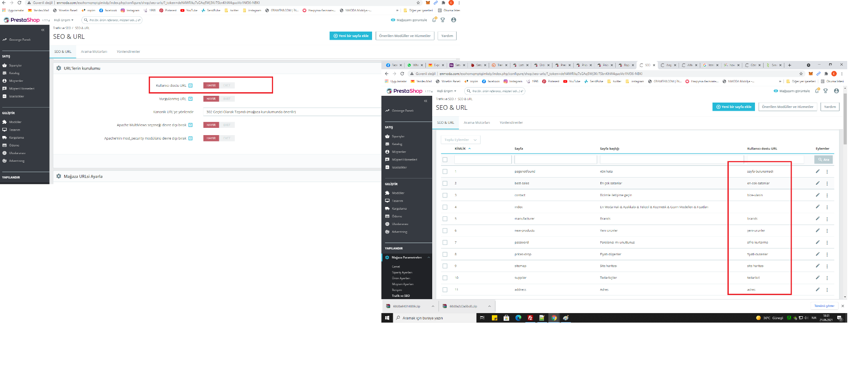Image resolution: width=868 pixels, height=375 pixels.
Task: Click Tümünü göster in downloads bar
Action: click(824, 306)
